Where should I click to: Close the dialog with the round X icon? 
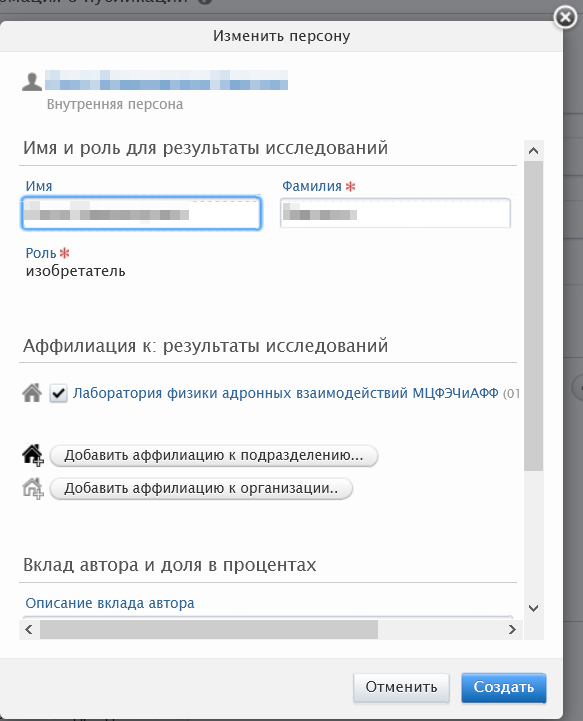click(565, 18)
